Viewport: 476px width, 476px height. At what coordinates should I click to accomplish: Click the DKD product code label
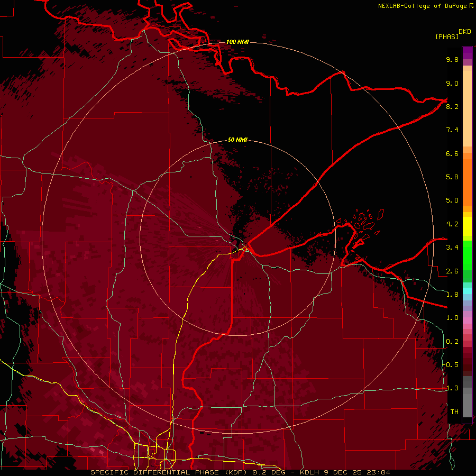(465, 32)
